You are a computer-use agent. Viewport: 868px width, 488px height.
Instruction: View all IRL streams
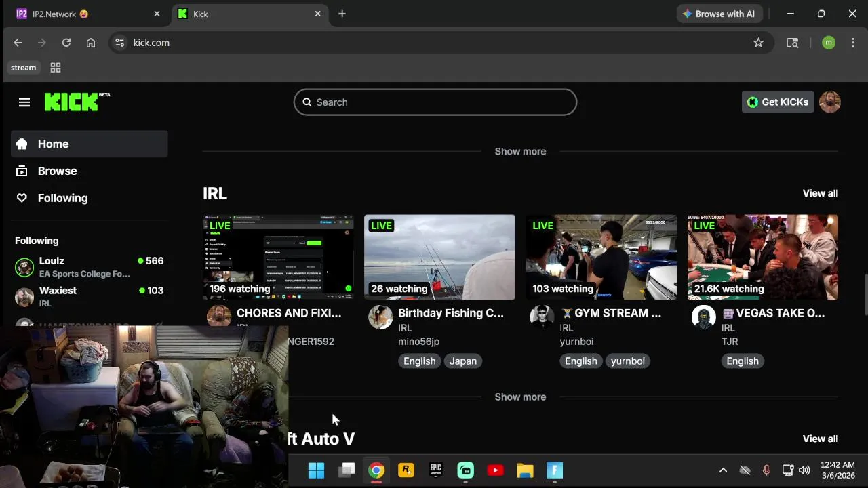coord(821,193)
